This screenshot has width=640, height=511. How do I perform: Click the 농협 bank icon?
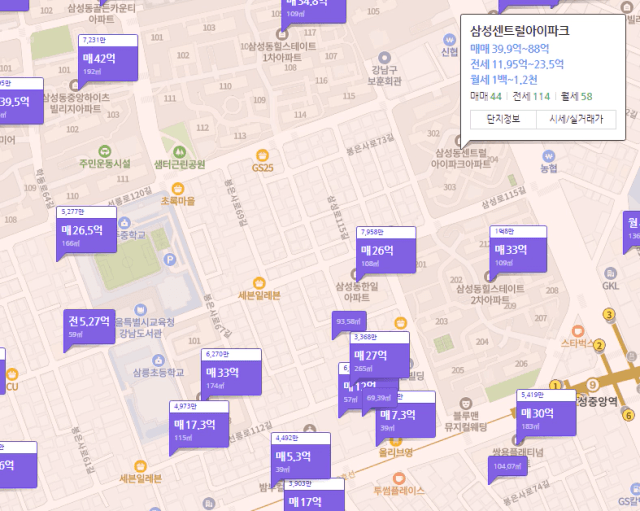pyautogui.click(x=549, y=156)
